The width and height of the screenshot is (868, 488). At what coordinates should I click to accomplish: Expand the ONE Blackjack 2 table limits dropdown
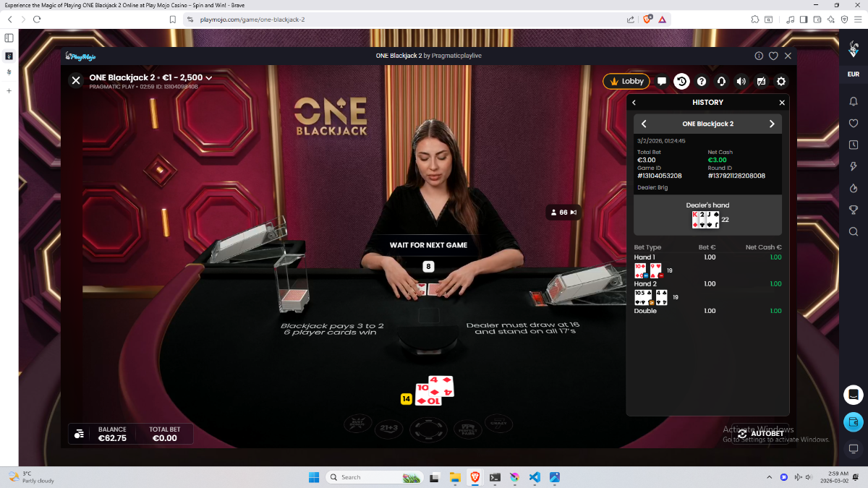(209, 77)
